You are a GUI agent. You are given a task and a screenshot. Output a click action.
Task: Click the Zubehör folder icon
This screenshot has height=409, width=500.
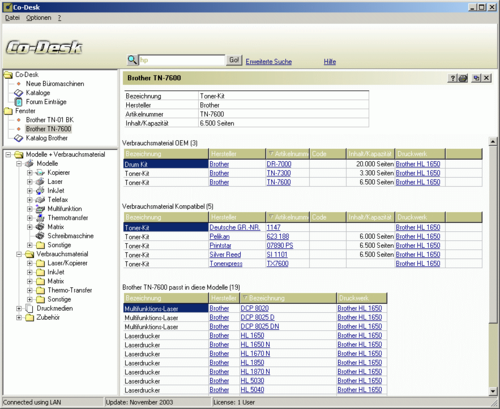[29, 317]
